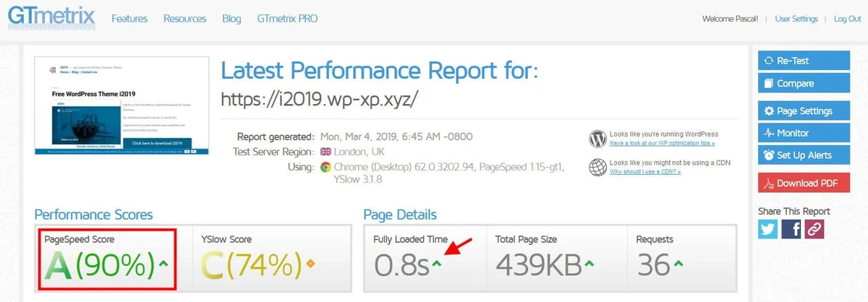The image size is (868, 302).
Task: Click the UK flag icon
Action: [325, 152]
